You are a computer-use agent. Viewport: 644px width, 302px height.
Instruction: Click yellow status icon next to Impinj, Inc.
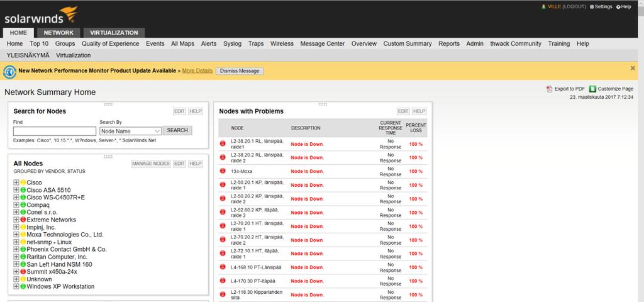[23, 227]
